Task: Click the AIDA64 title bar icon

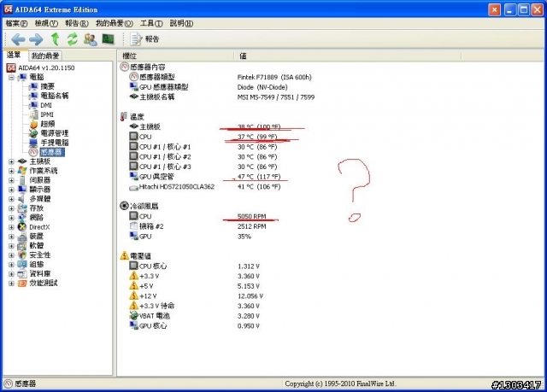Action: click(x=9, y=9)
